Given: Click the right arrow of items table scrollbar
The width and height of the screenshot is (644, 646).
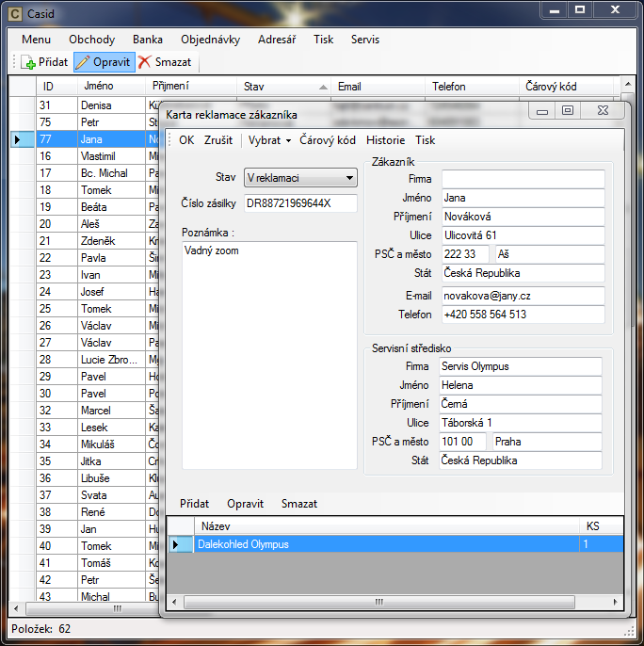Looking at the screenshot, I should (616, 602).
